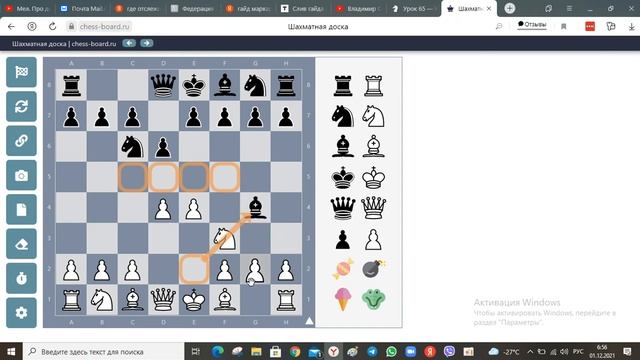The image size is (640, 360).
Task: Pick the white queen from piece palette
Action: click(373, 208)
